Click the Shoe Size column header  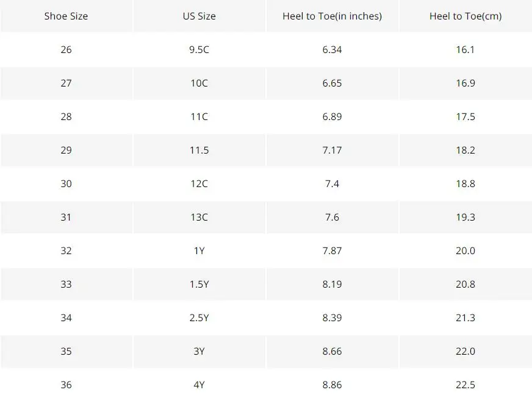66,16
